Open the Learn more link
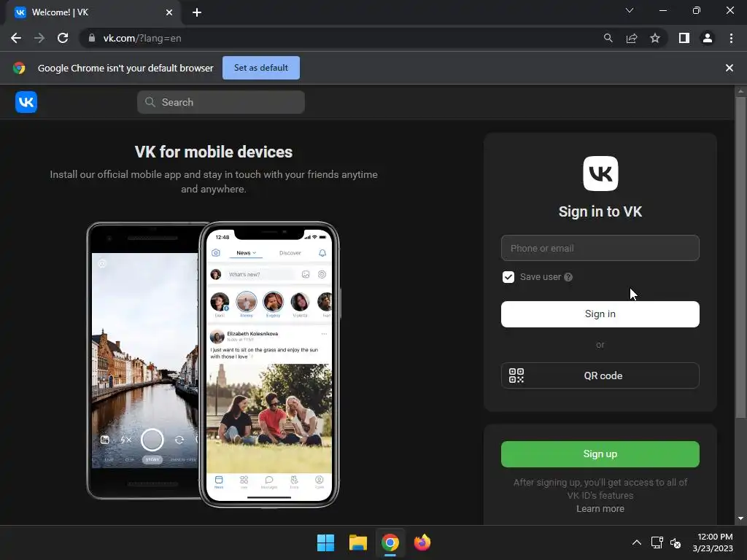The width and height of the screenshot is (747, 560). click(x=600, y=508)
